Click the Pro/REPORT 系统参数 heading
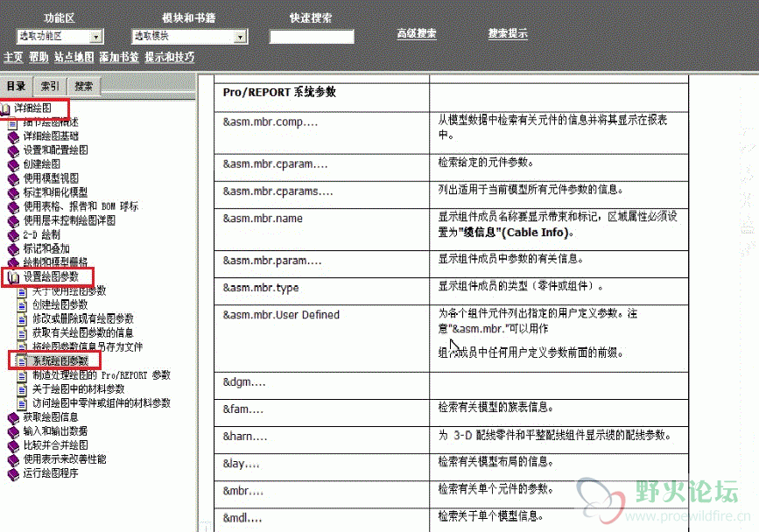The width and height of the screenshot is (759, 532). click(x=279, y=92)
